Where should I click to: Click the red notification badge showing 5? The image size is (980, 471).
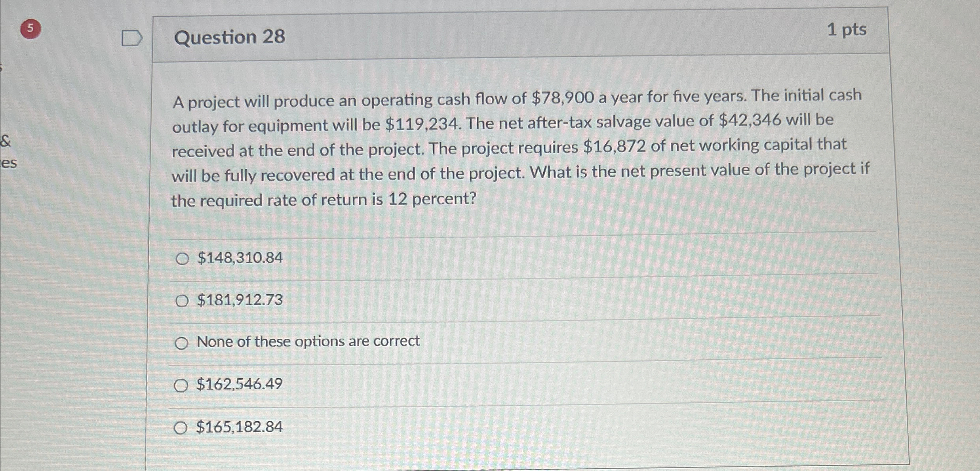pos(32,29)
